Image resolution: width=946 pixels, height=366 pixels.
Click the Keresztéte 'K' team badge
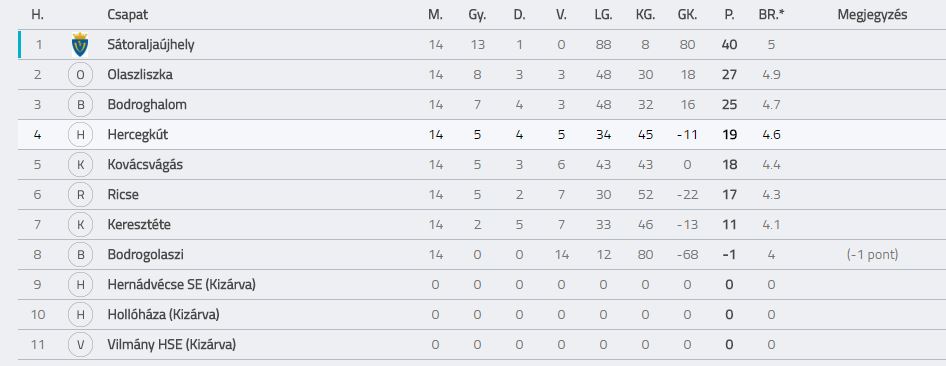click(x=80, y=225)
